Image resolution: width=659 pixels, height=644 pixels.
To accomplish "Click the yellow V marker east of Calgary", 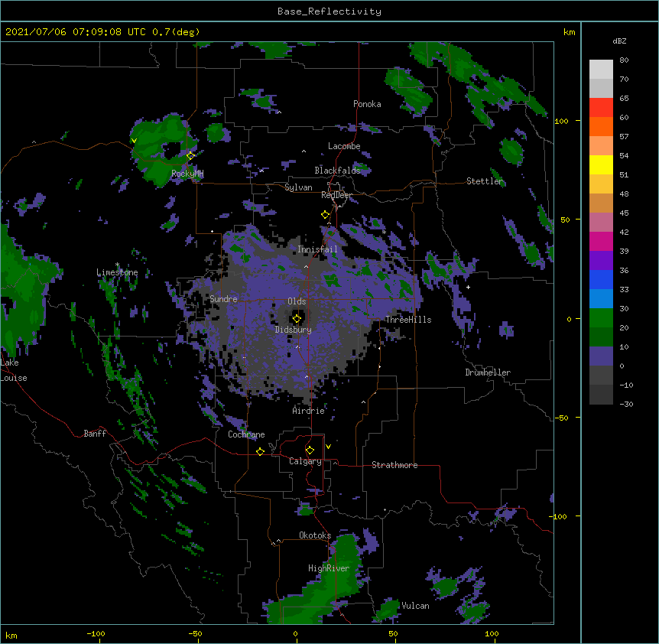I will [328, 447].
